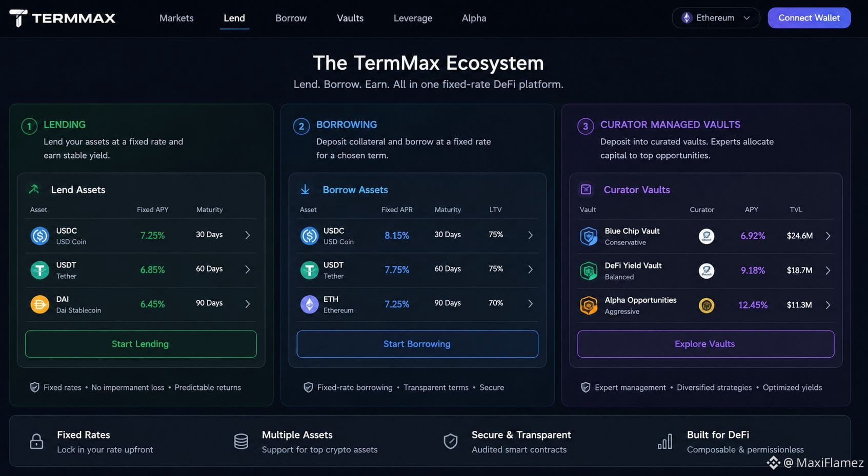Image resolution: width=868 pixels, height=476 pixels.
Task: Click the Ethereum network diamond icon
Action: tap(687, 18)
